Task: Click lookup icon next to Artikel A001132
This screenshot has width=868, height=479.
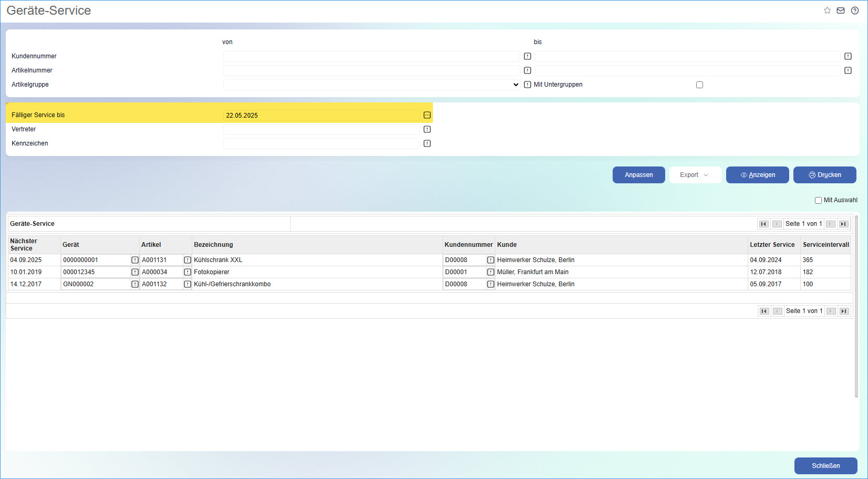Action: (188, 284)
